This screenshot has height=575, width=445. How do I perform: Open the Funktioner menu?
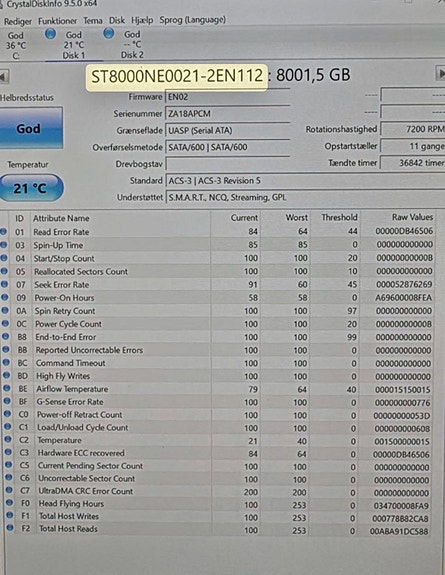point(58,21)
